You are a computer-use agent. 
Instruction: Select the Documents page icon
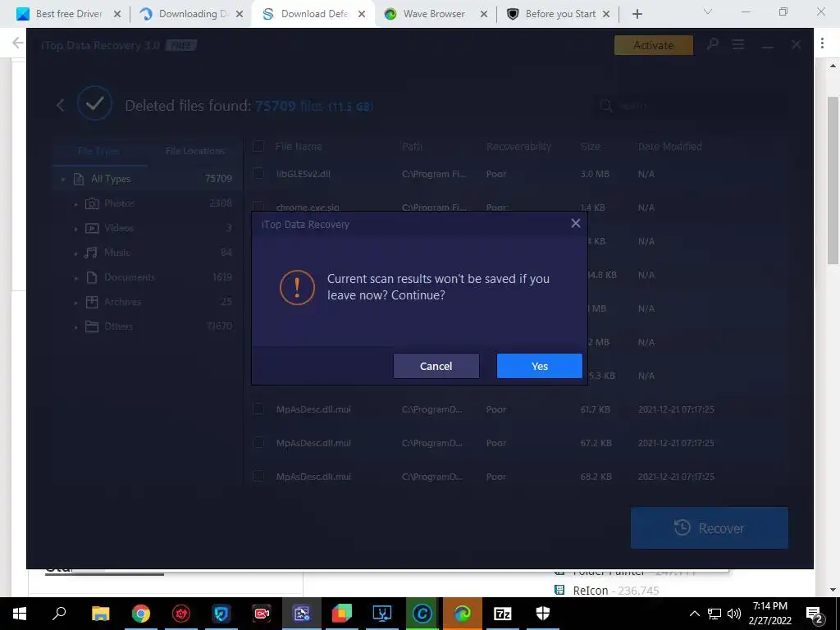pyautogui.click(x=92, y=277)
